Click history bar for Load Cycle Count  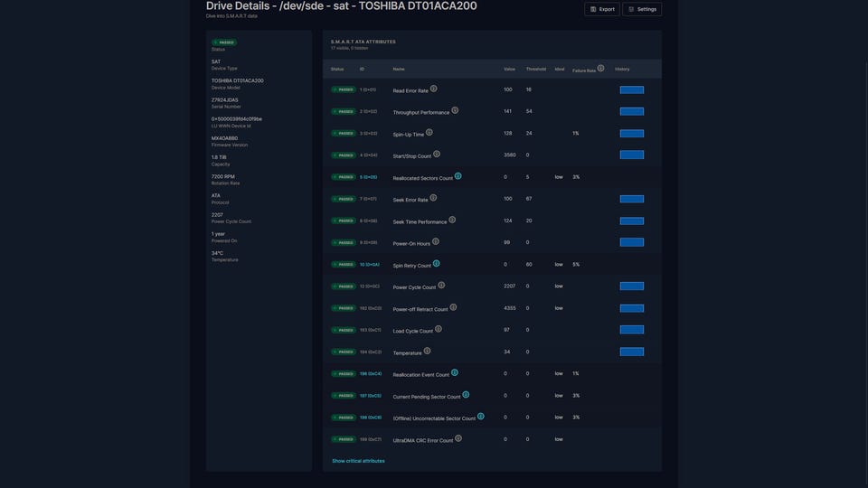[632, 330]
